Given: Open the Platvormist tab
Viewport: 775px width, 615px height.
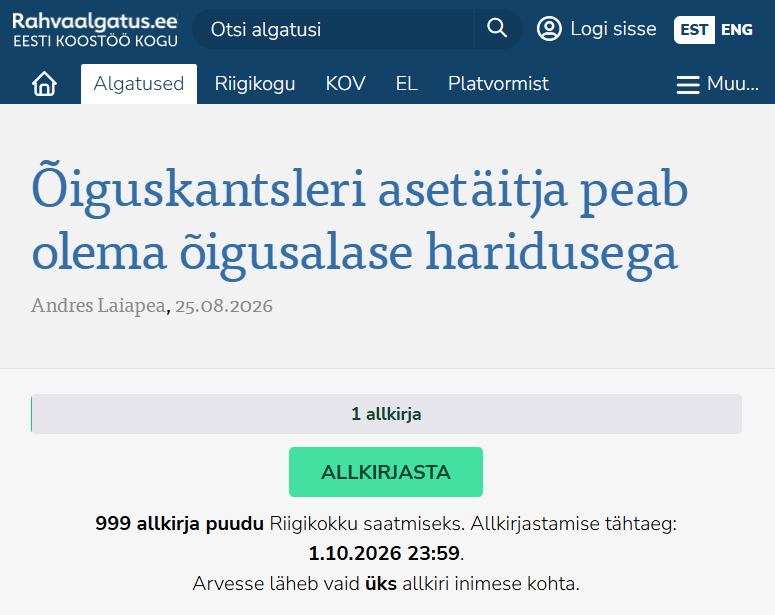Looking at the screenshot, I should click(498, 84).
